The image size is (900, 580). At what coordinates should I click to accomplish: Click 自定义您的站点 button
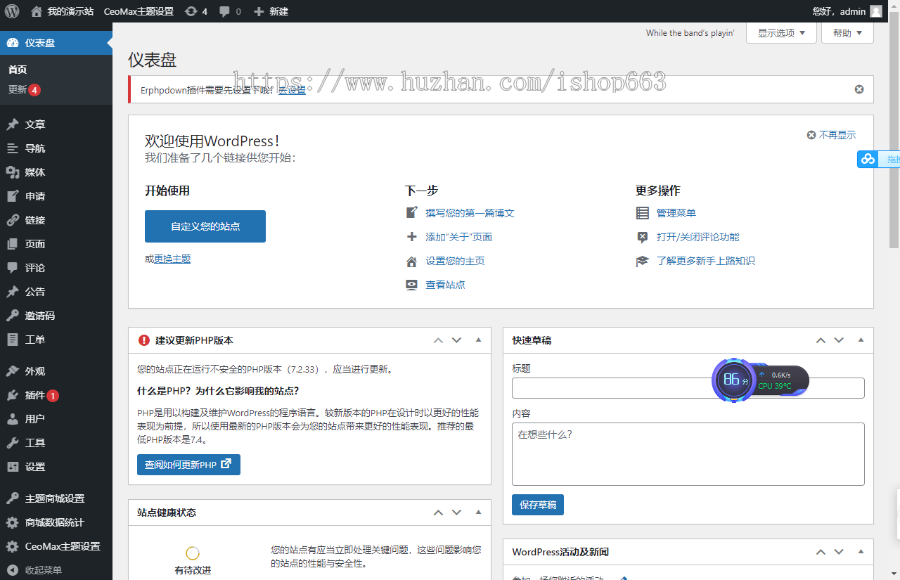pyautogui.click(x=205, y=226)
